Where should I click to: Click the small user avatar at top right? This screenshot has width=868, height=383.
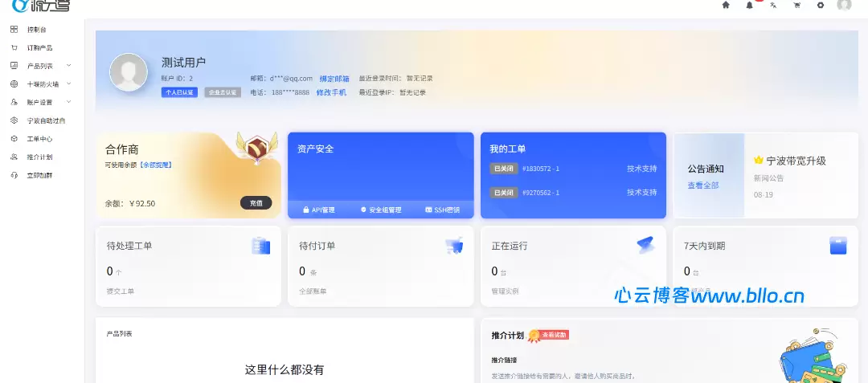tap(844, 5)
